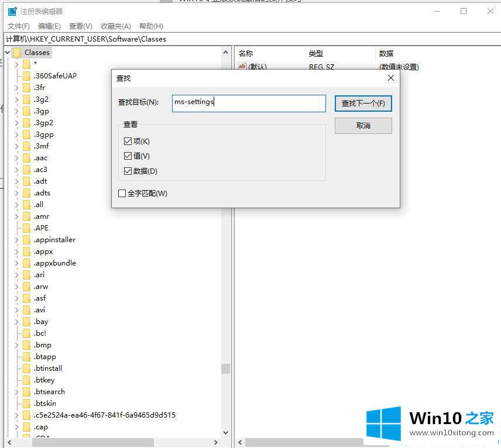Viewport: 501px width, 448px height.
Task: Click the .avi folder icon
Action: pyautogui.click(x=26, y=310)
